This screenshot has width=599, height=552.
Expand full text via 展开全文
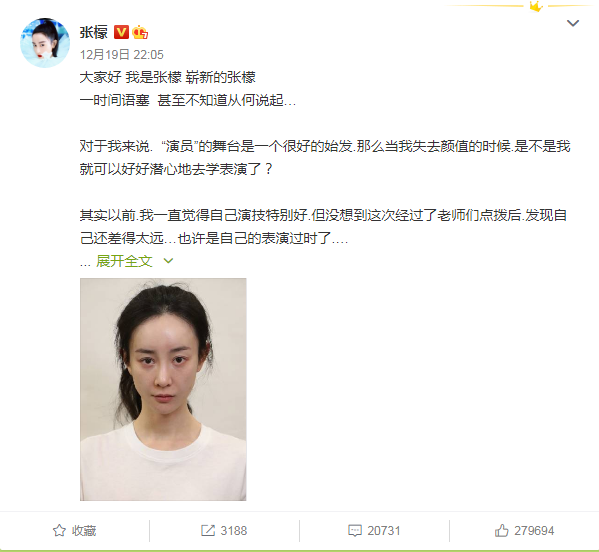click(x=125, y=261)
